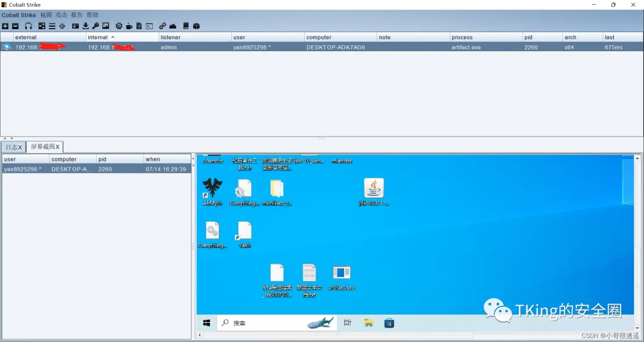Select the 07/14 16:29:39 screenshot entry
Screen dimensions: 644x342
coord(97,169)
